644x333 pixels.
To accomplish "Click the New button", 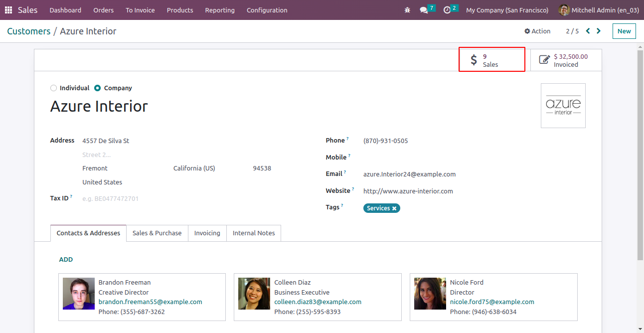I will pyautogui.click(x=624, y=31).
